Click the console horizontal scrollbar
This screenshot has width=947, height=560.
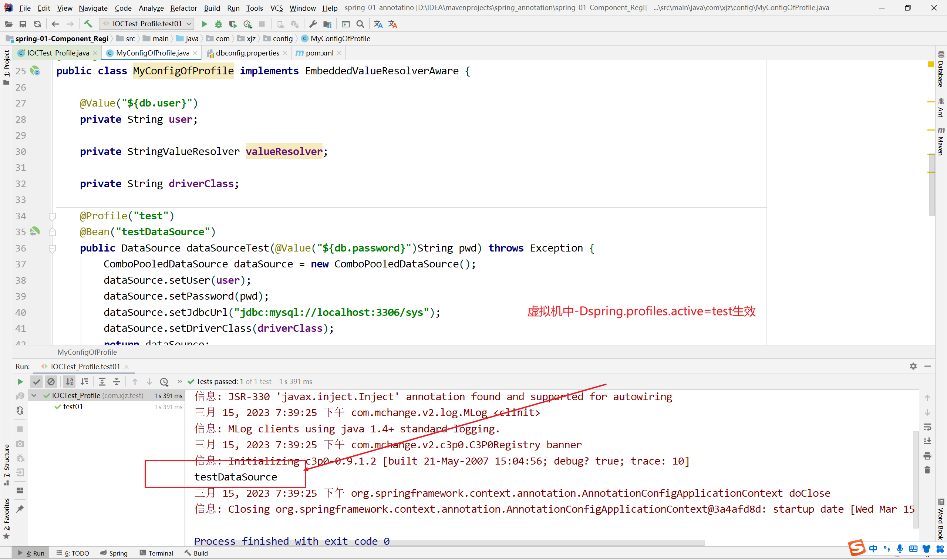(x=449, y=543)
